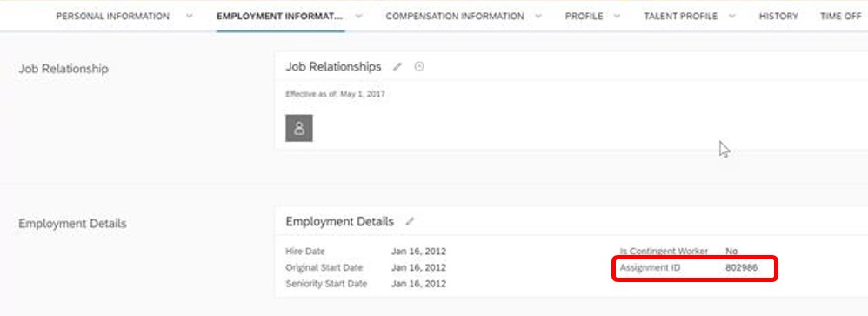Viewport: 868px width, 316px height.
Task: Click the Employment Details card title
Action: tap(339, 222)
